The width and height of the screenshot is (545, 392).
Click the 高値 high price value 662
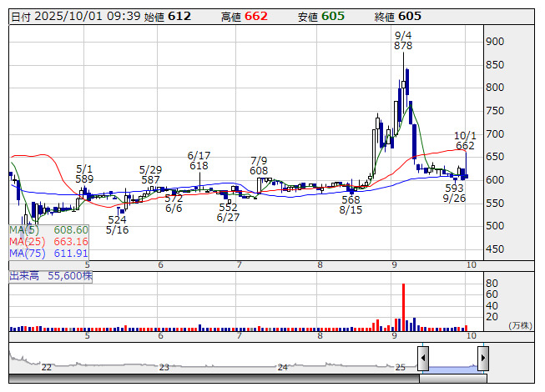pos(255,17)
